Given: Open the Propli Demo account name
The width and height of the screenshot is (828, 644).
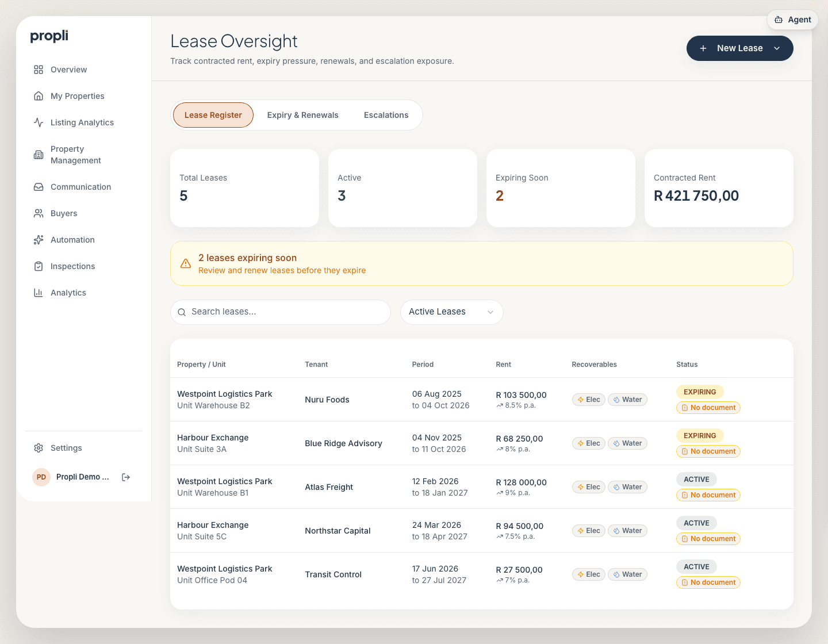Looking at the screenshot, I should click(83, 477).
